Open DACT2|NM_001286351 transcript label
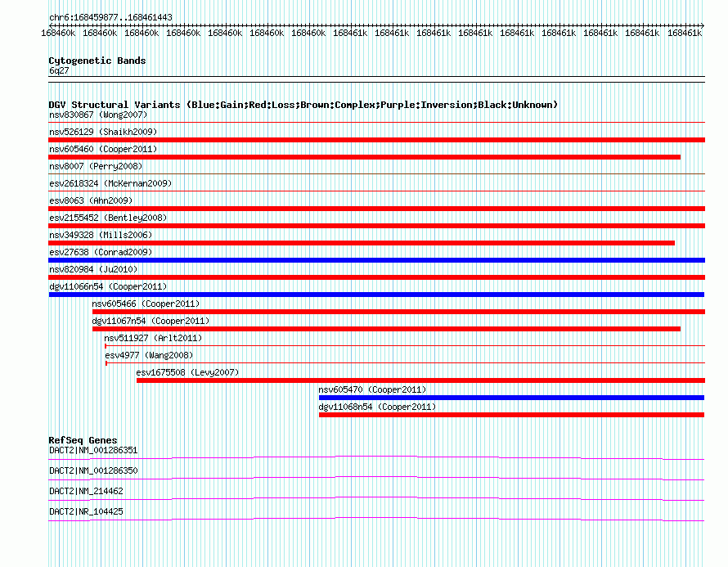Image resolution: width=728 pixels, height=567 pixels. (93, 451)
